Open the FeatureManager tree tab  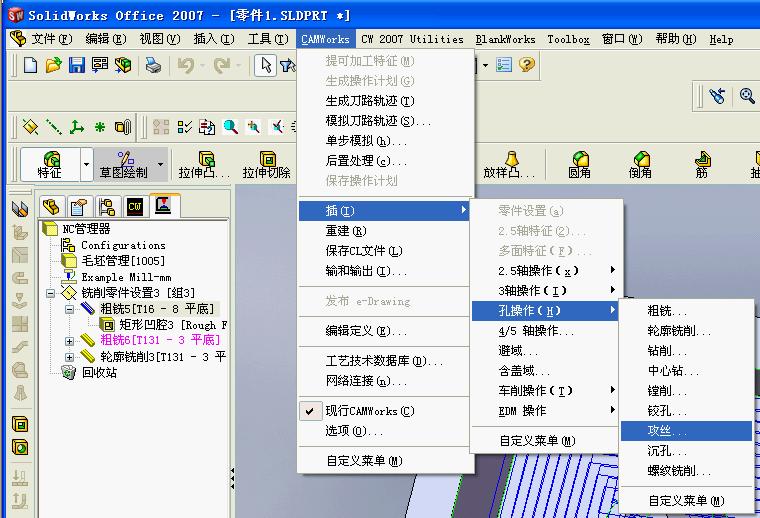tap(51, 207)
